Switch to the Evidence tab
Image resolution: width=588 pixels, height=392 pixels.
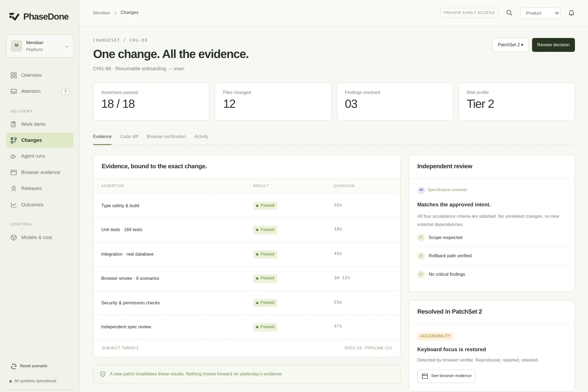pos(102,137)
